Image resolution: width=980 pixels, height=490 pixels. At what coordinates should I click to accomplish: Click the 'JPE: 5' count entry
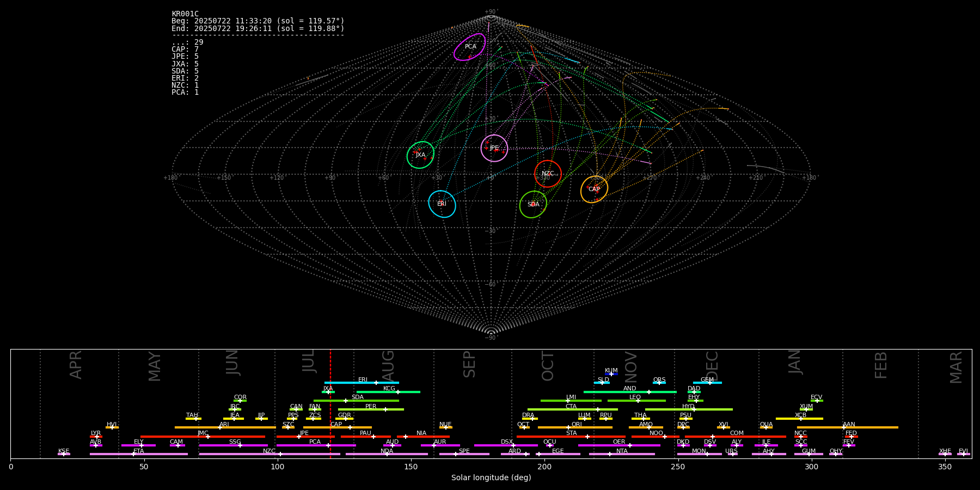tap(185, 57)
